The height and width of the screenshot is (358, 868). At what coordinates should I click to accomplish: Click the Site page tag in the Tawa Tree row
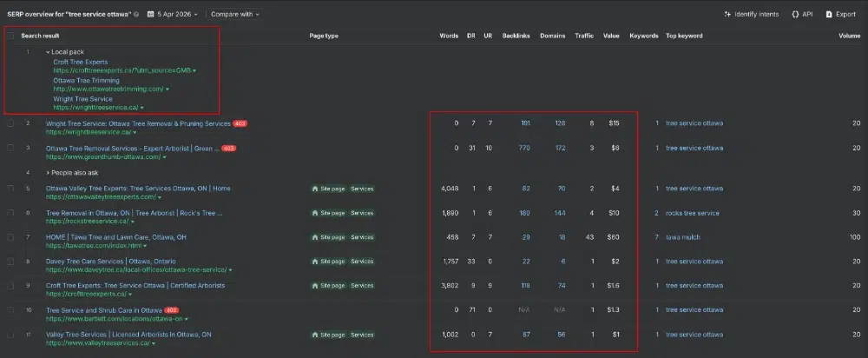click(x=328, y=238)
